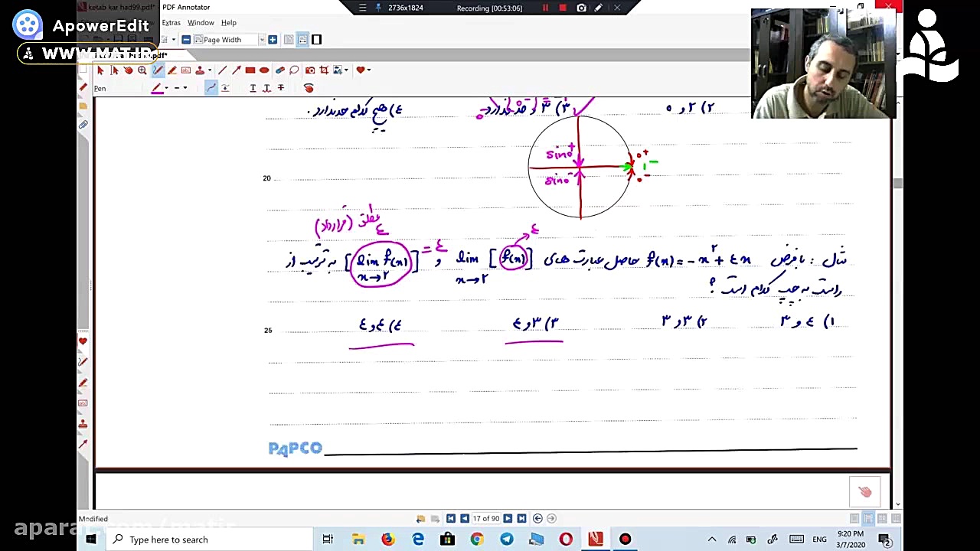
Task: Pick the Ellipse shape tool
Action: tap(264, 70)
